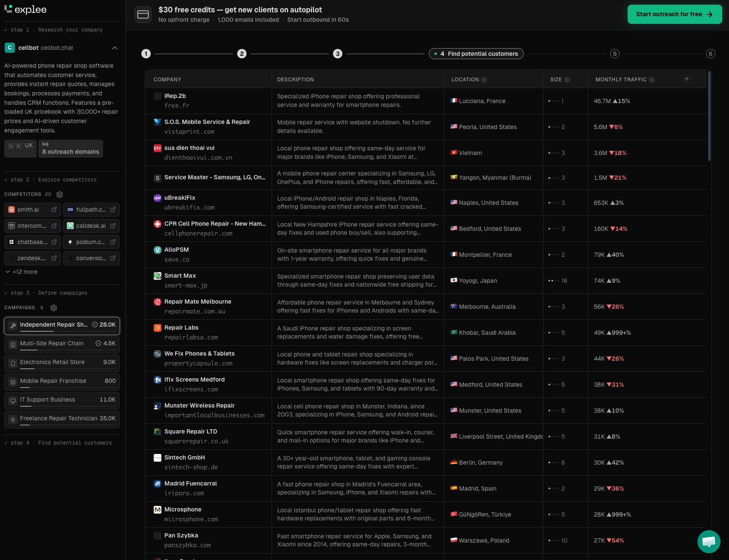The image size is (729, 560).
Task: Open the iRep.2b company row
Action: 426,101
